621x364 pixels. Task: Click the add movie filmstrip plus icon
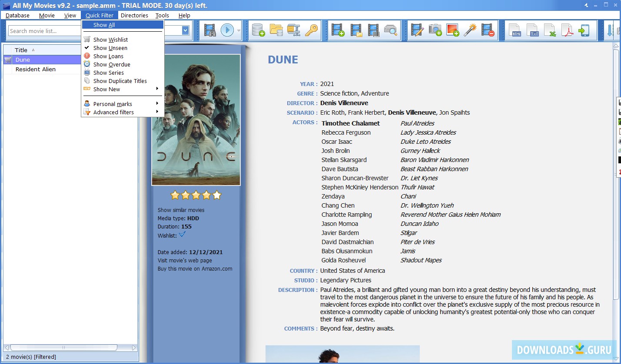coord(338,30)
